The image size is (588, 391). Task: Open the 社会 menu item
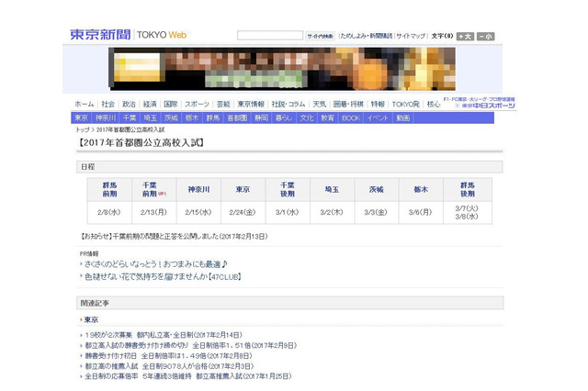point(108,104)
